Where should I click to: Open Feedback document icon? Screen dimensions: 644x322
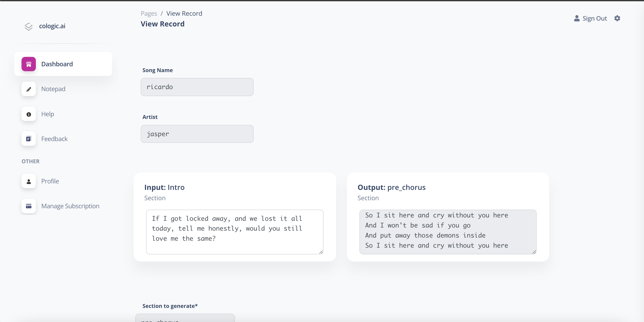28,139
